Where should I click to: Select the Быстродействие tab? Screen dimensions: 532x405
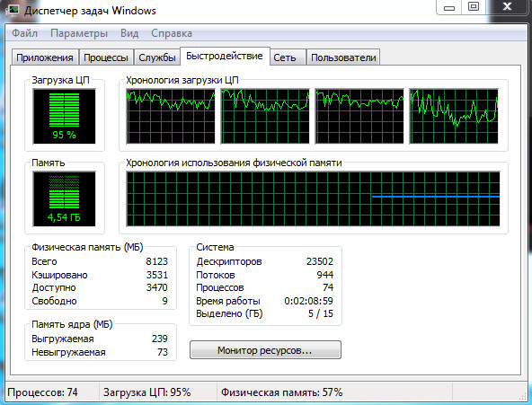pos(225,56)
